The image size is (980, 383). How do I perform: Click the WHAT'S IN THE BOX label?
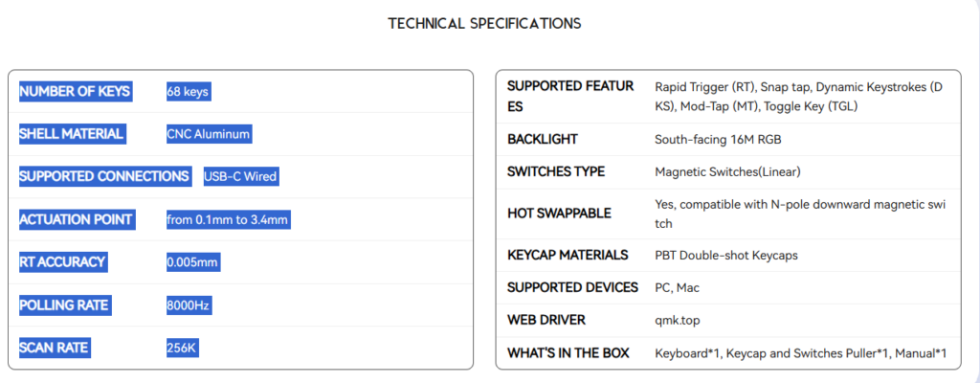(x=568, y=353)
